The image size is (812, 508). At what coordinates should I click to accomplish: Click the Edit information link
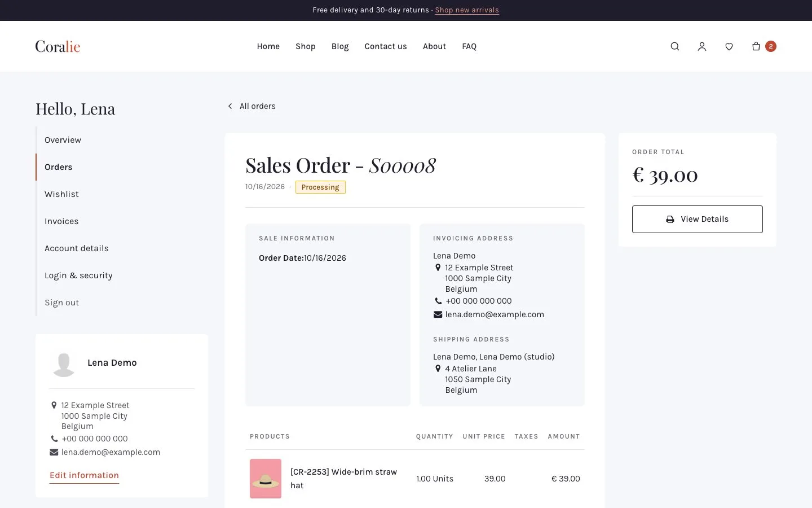point(84,475)
